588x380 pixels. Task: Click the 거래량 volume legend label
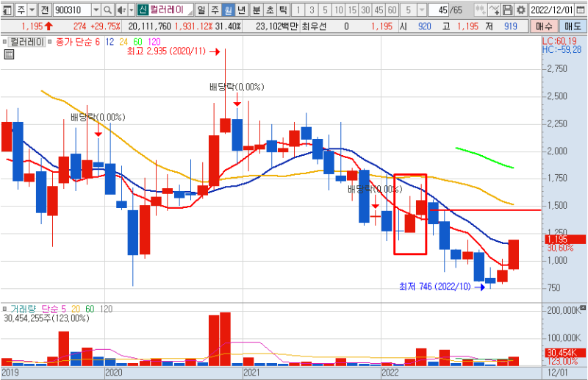(x=23, y=309)
